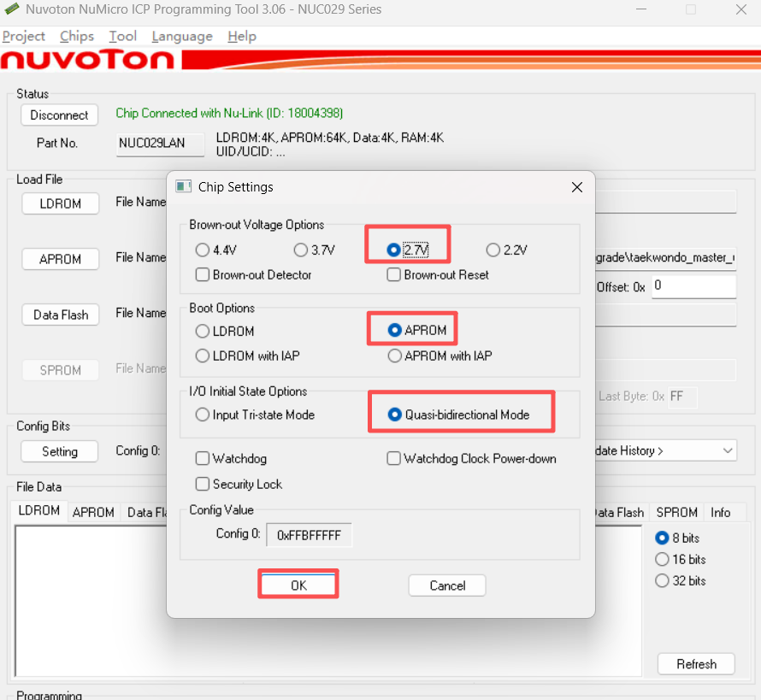Viewport: 761px width, 700px height.
Task: Click the Config 0 value field
Action: tap(309, 535)
